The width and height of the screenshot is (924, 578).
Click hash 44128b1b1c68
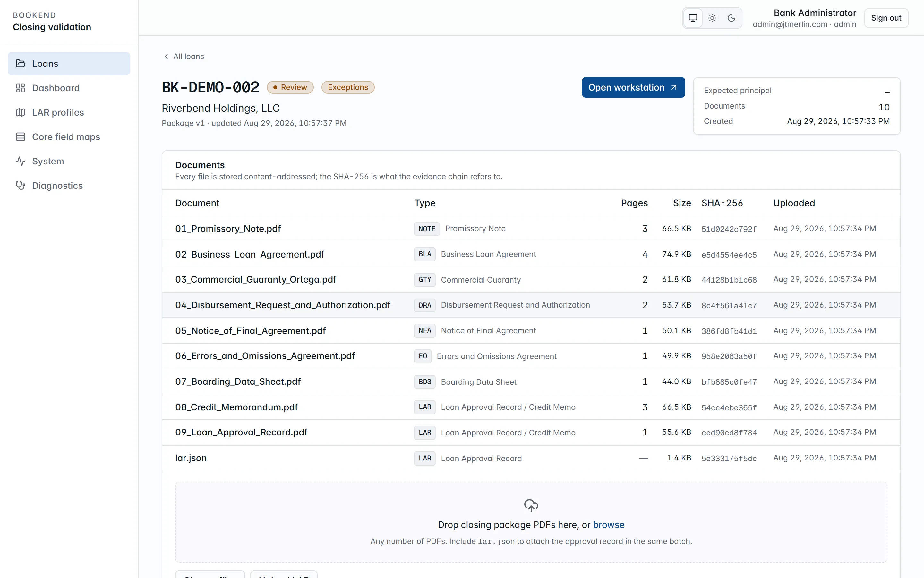click(729, 280)
